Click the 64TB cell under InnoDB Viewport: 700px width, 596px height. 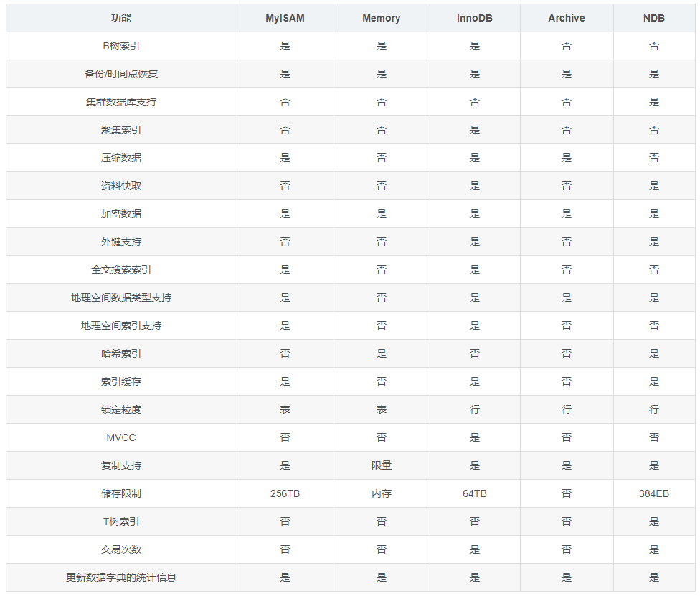tap(475, 493)
